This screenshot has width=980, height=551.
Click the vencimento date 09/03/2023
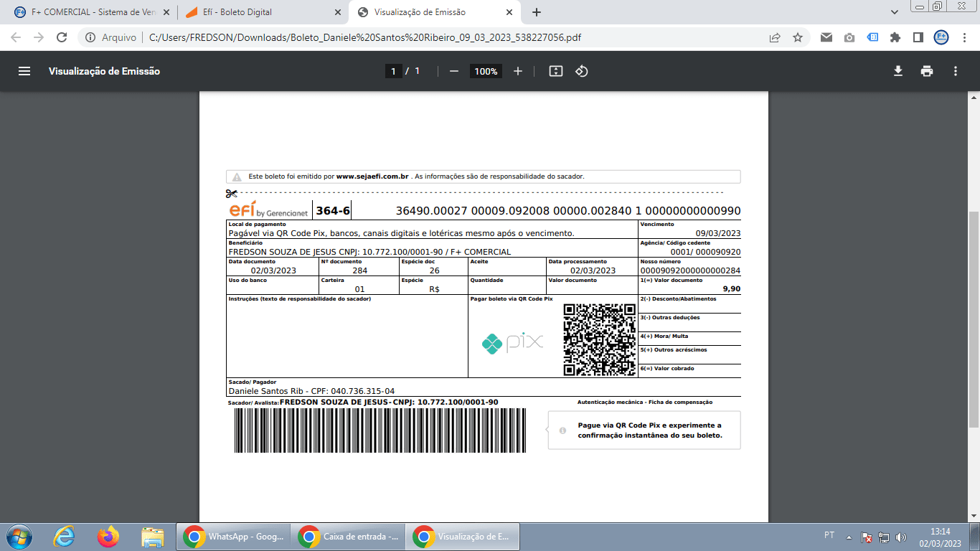[718, 233]
